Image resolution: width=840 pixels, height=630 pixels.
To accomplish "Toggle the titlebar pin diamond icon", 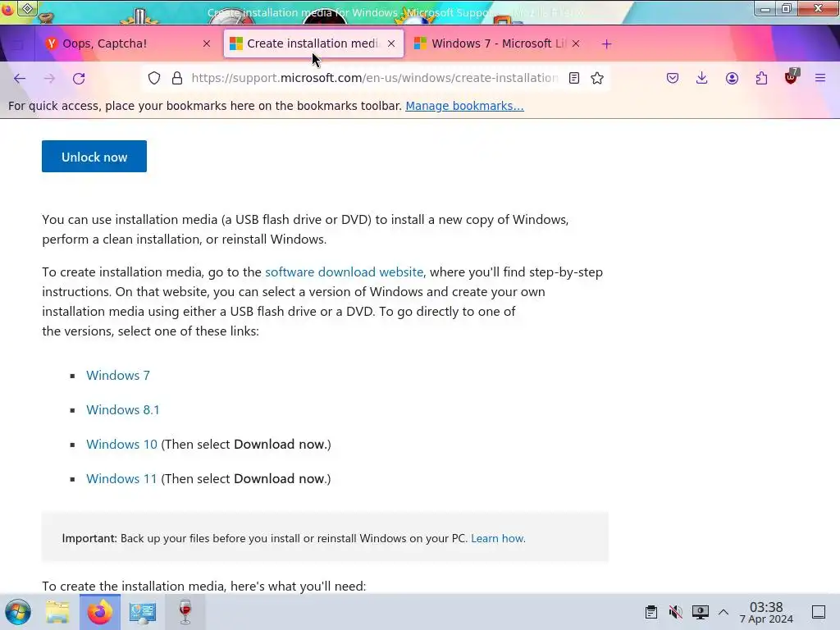I will [x=27, y=8].
